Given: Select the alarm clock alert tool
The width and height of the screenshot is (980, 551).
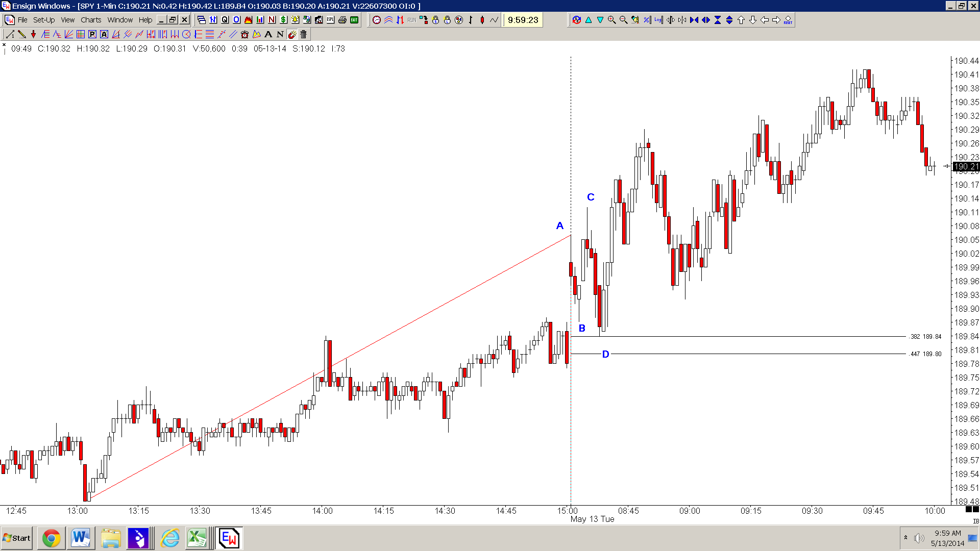Looking at the screenshot, I should (244, 34).
